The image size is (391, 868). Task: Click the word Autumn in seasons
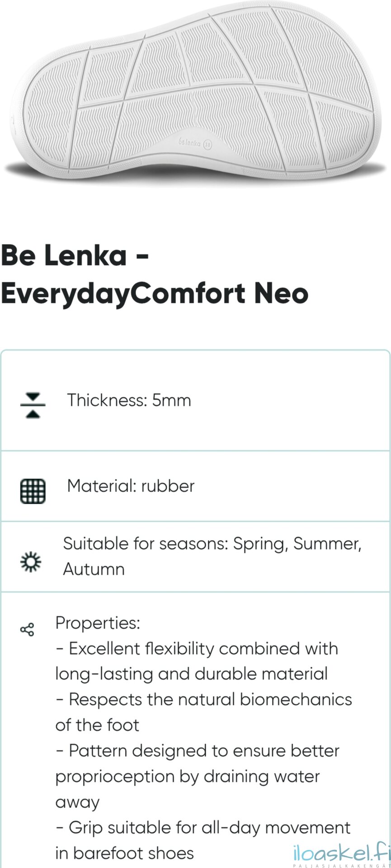[x=94, y=569]
